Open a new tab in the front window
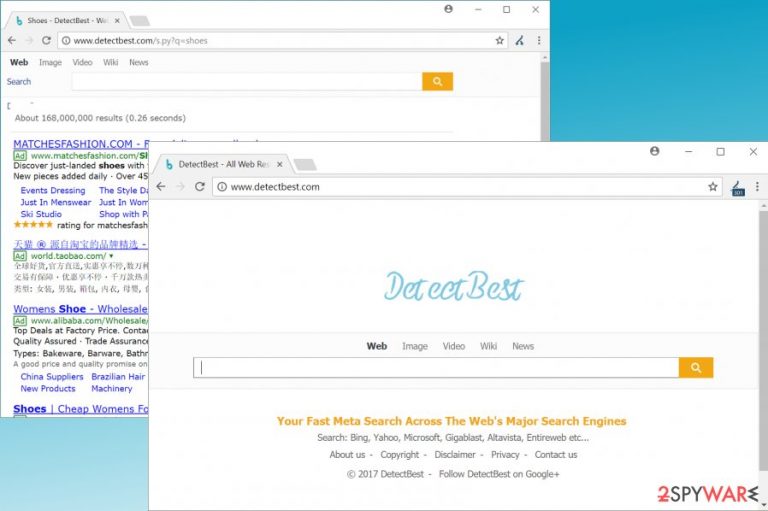768x511 pixels. (x=305, y=165)
